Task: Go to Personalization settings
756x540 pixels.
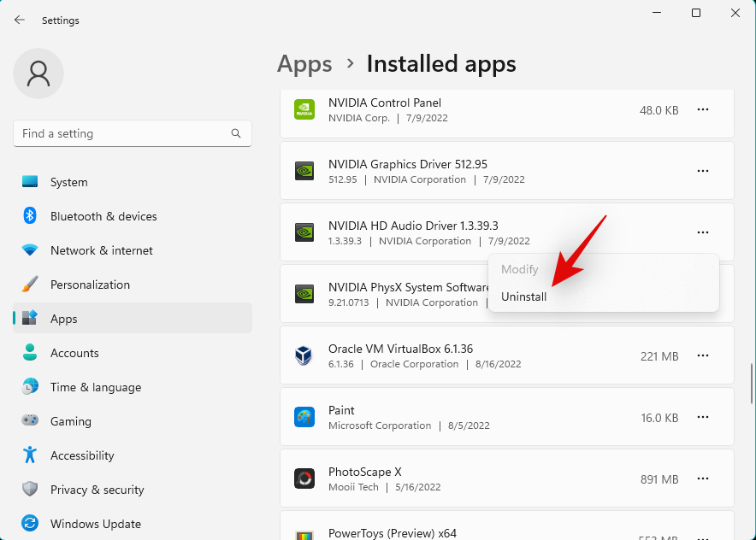Action: [x=90, y=285]
